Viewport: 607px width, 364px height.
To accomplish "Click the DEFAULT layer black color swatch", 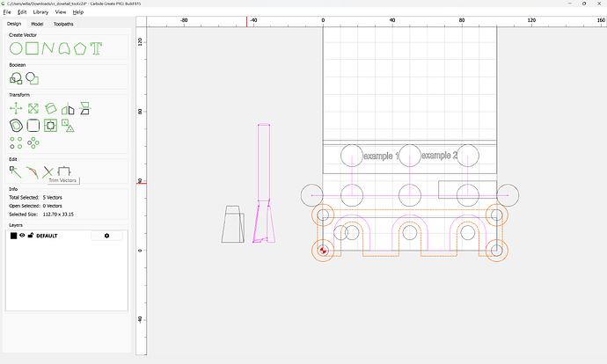I will 13,236.
